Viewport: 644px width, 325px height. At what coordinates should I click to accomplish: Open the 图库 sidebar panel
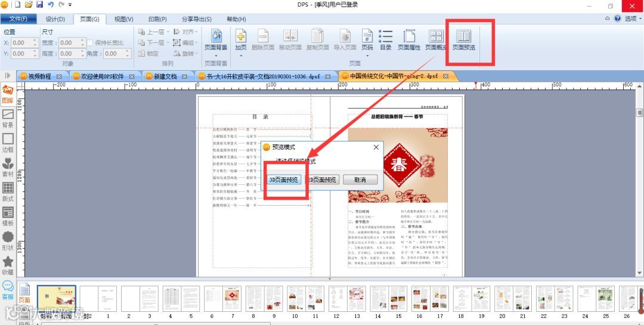point(8,94)
